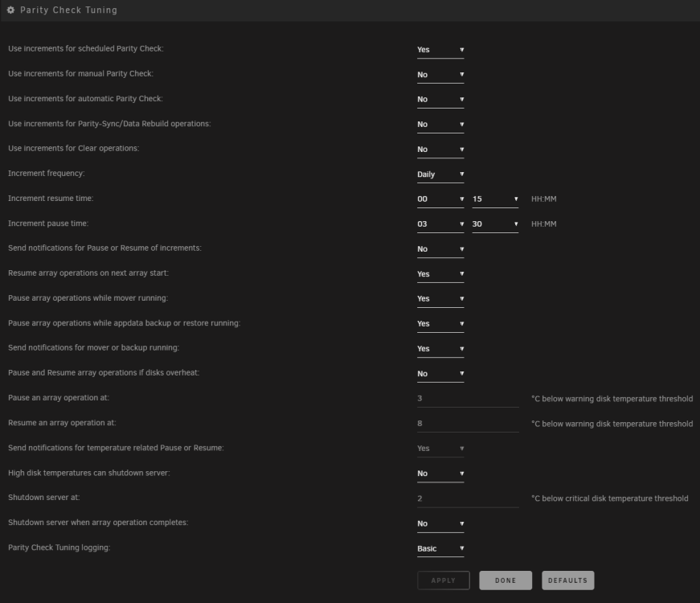Image resolution: width=700 pixels, height=603 pixels.
Task: Open notifications for mover or backup dropdown
Action: [x=440, y=349]
